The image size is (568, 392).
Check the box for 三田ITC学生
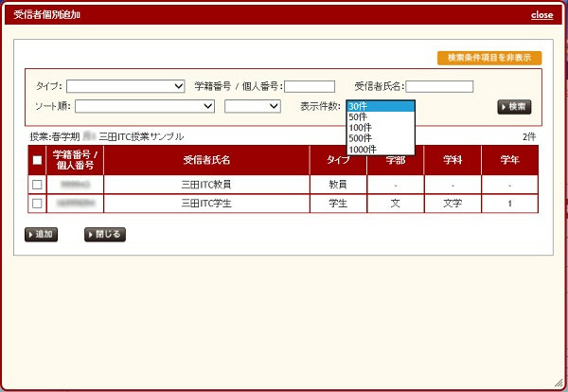(37, 204)
